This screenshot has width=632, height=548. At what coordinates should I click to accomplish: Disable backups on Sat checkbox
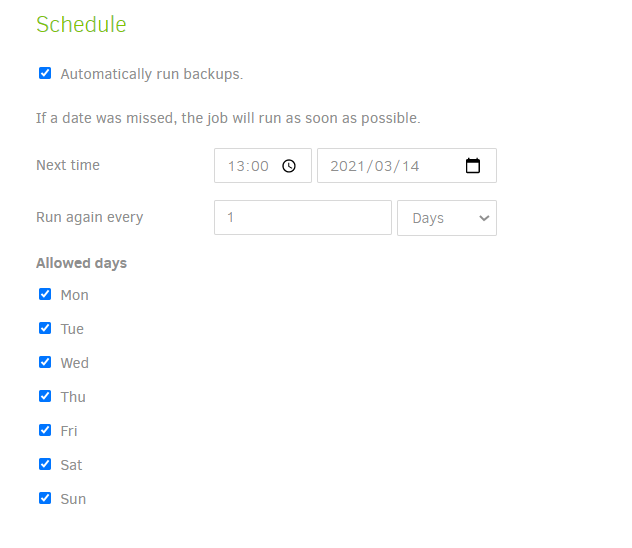point(45,464)
